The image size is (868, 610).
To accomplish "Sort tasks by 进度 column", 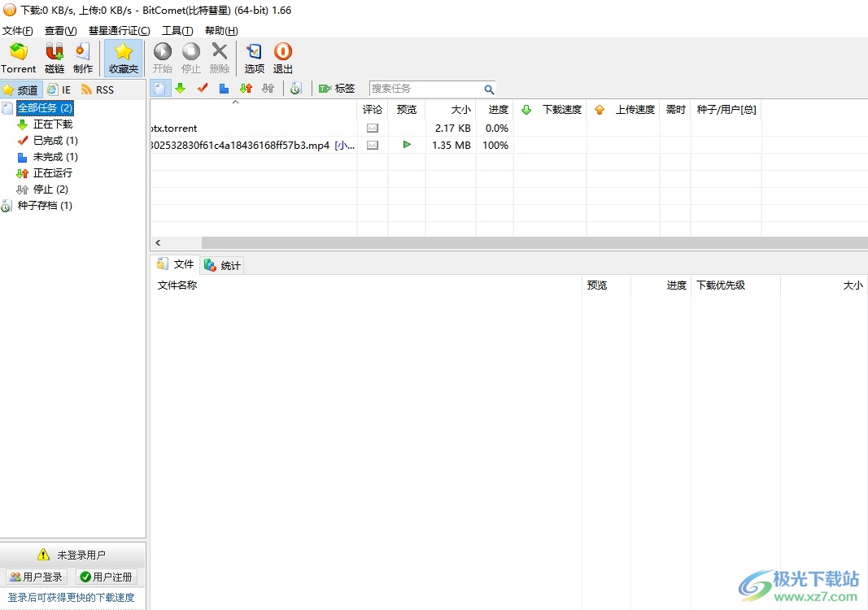I will click(x=495, y=110).
